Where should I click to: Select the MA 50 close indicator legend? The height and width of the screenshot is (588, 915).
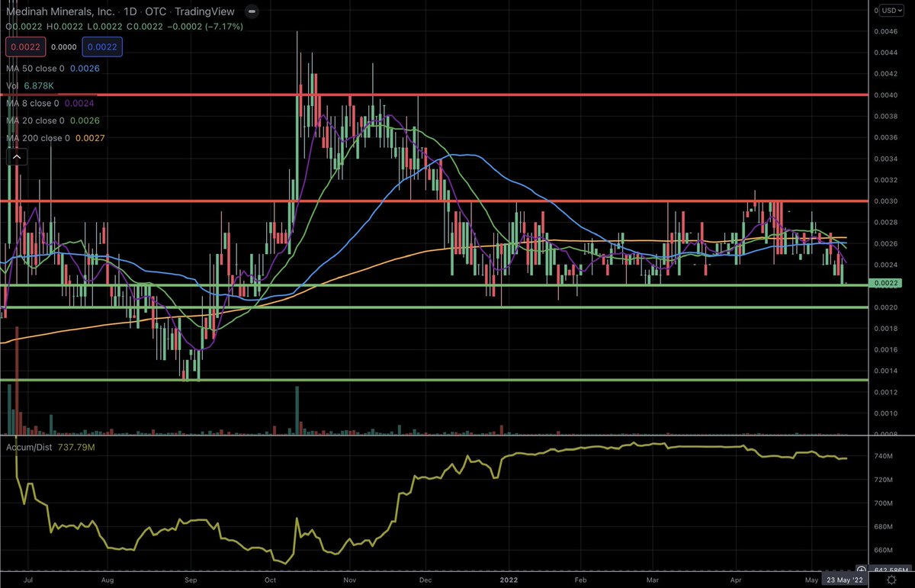(x=53, y=69)
